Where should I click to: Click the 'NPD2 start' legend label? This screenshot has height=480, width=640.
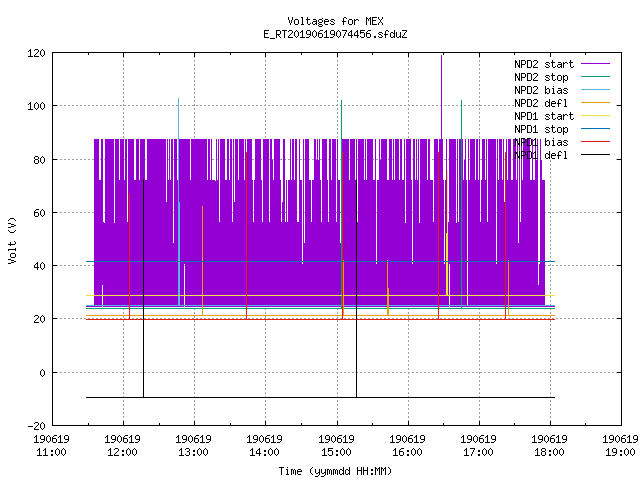click(x=544, y=64)
